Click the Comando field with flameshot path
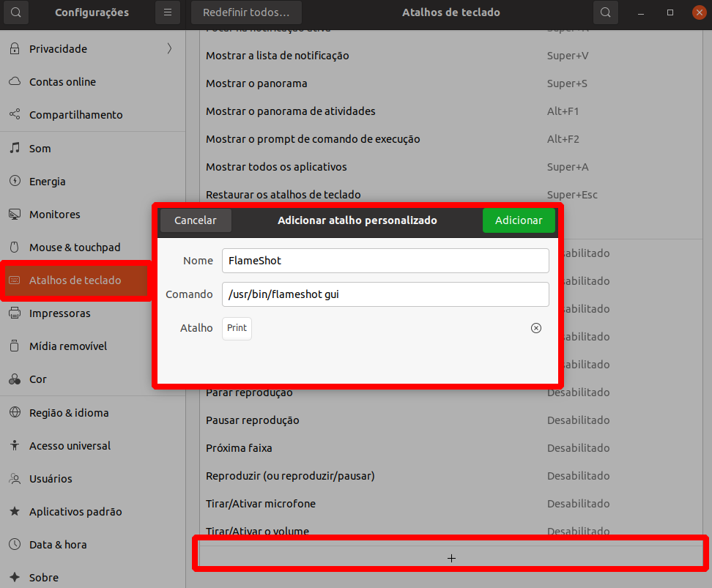 385,294
